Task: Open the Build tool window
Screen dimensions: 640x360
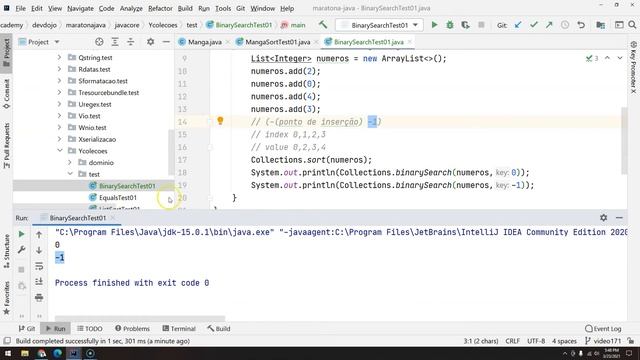Action: [x=219, y=328]
